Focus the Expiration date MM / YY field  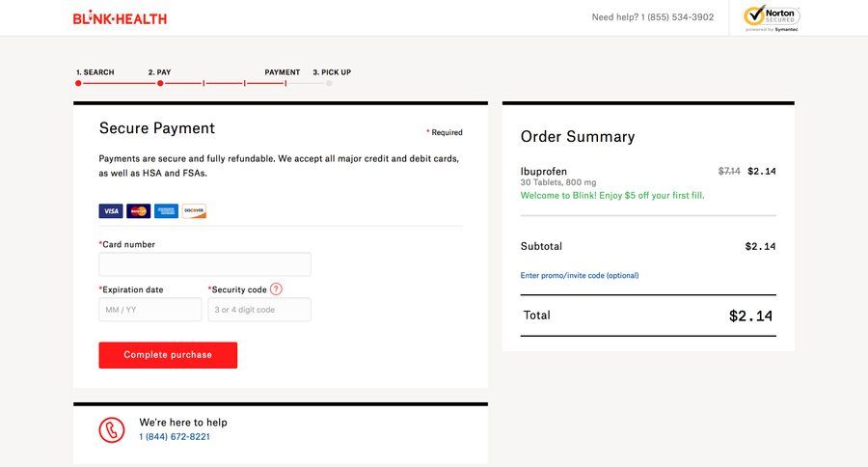click(x=149, y=310)
